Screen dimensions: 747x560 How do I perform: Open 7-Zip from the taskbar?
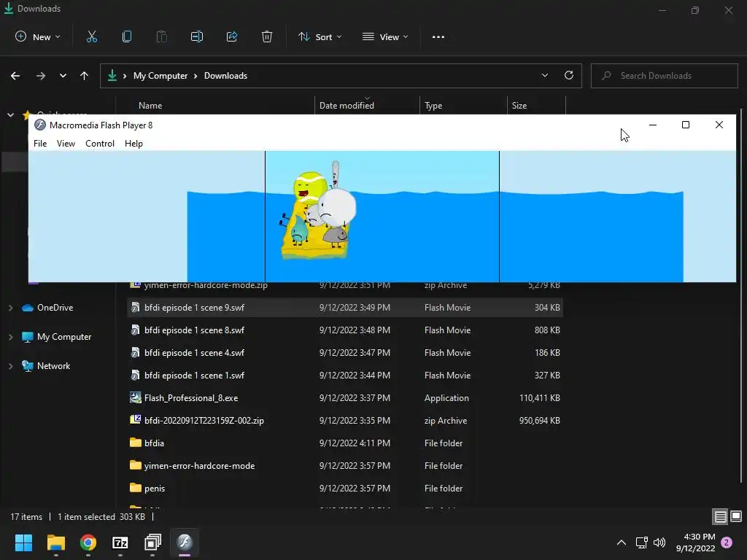[x=120, y=542]
